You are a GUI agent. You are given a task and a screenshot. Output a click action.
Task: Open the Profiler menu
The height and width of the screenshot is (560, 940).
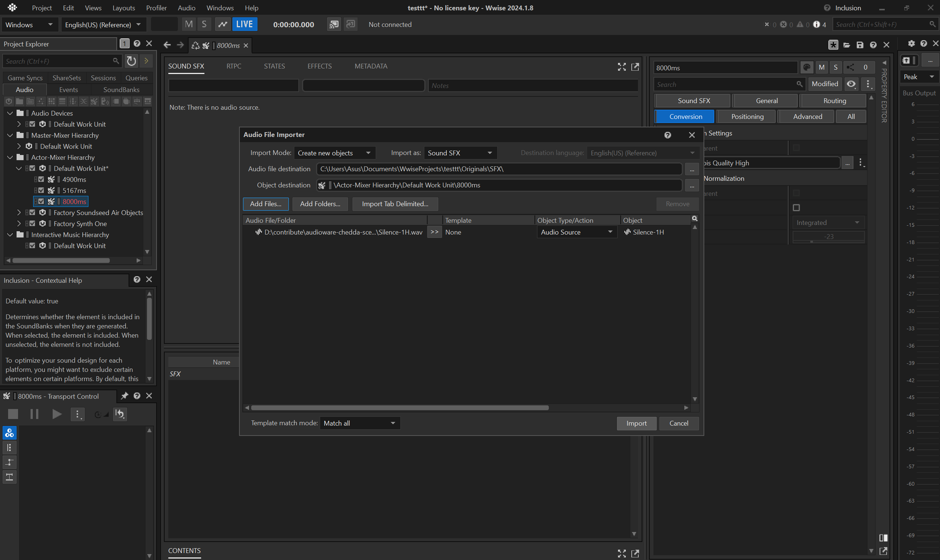click(156, 8)
